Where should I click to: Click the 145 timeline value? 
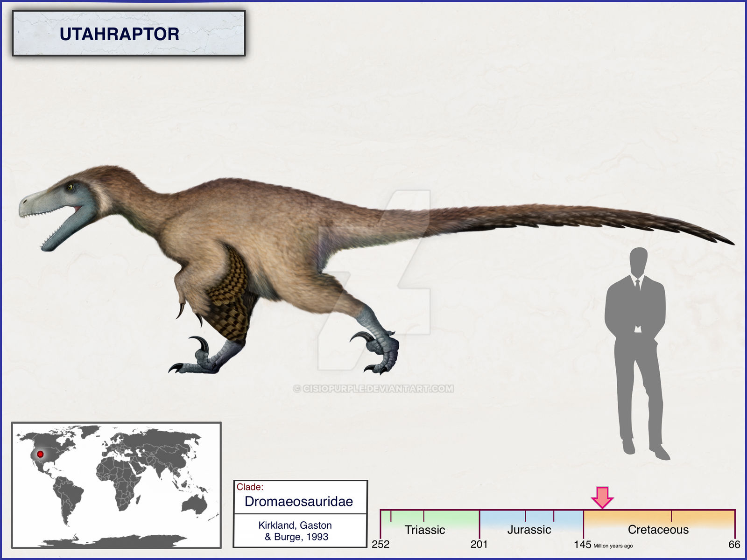coord(583,544)
